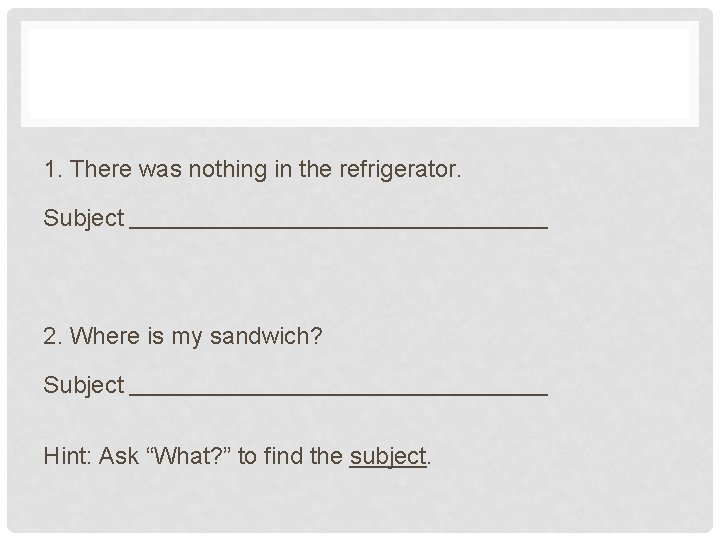Click the first "Subject" label
The width and height of the screenshot is (720, 540).
84,218
